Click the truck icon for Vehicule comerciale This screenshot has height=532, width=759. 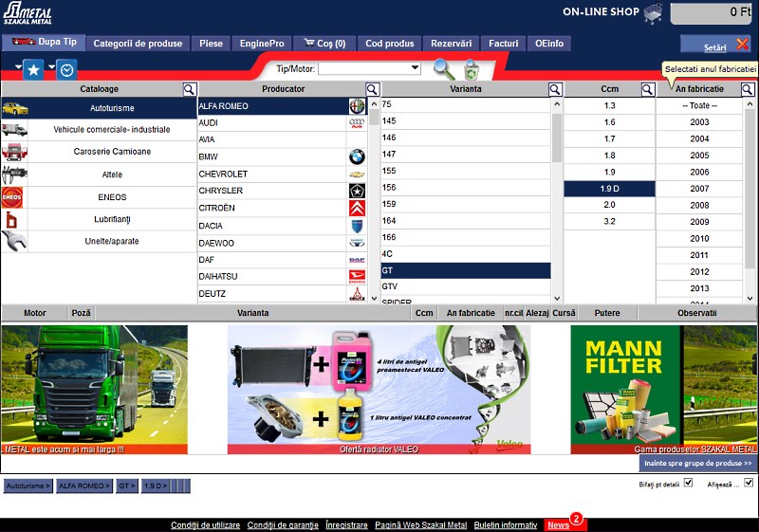(x=14, y=130)
